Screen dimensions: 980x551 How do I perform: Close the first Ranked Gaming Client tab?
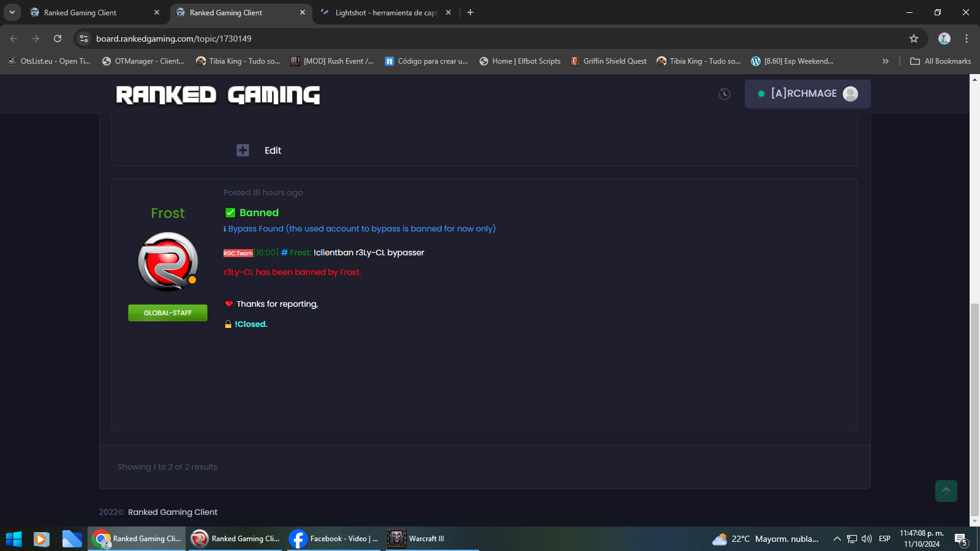157,12
